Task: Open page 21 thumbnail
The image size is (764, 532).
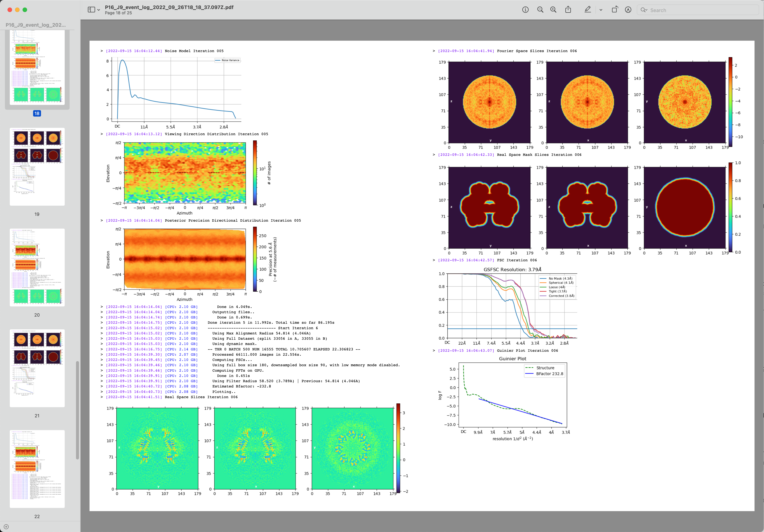Action: [x=37, y=368]
